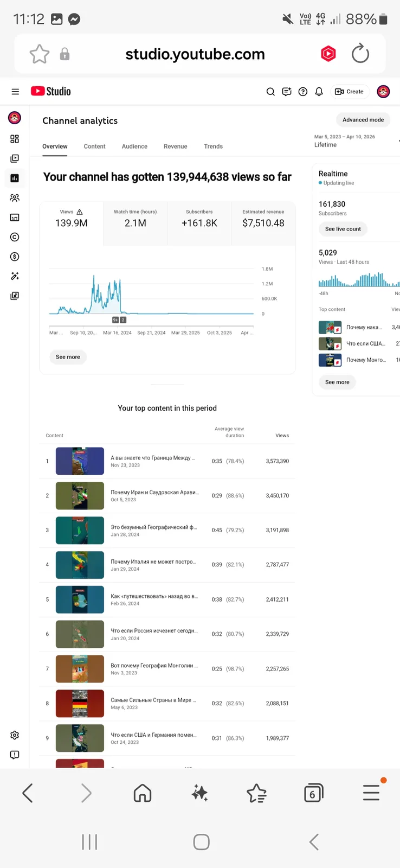Open video Почему Иран и Саудовская Арави...
The height and width of the screenshot is (868, 400).
point(154,493)
